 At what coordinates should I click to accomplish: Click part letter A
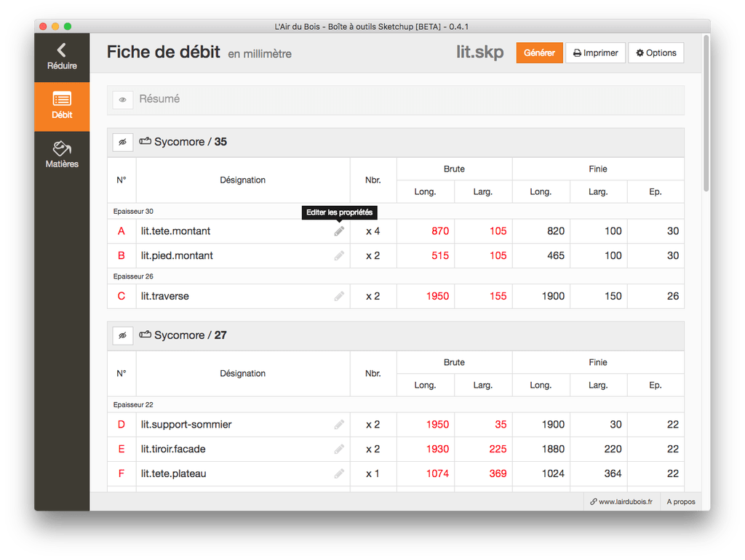click(x=121, y=231)
